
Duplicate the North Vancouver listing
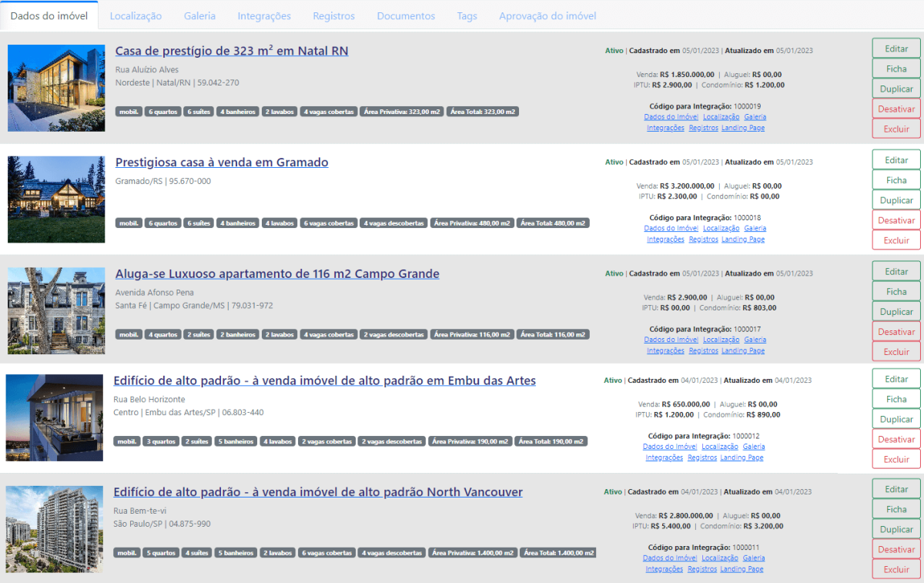896,529
